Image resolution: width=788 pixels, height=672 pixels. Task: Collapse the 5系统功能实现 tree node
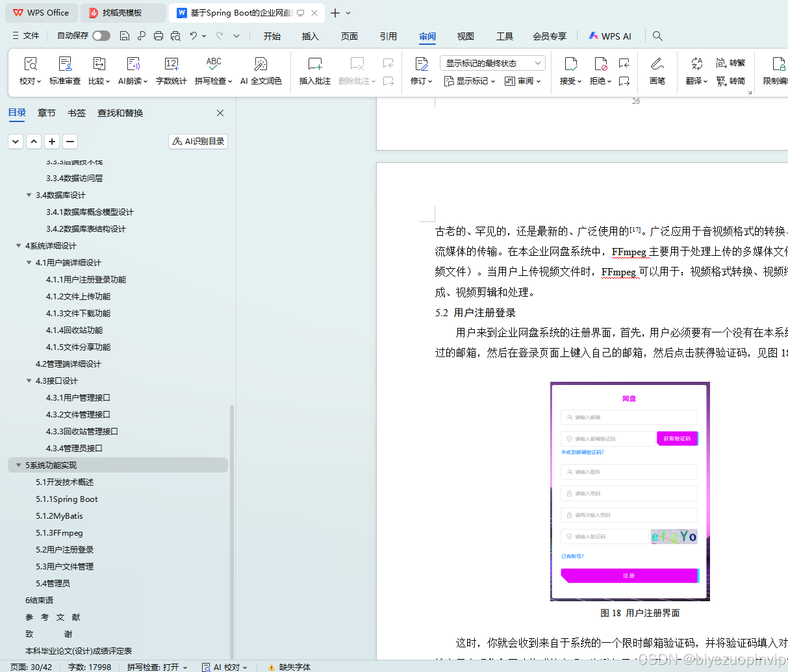click(18, 465)
